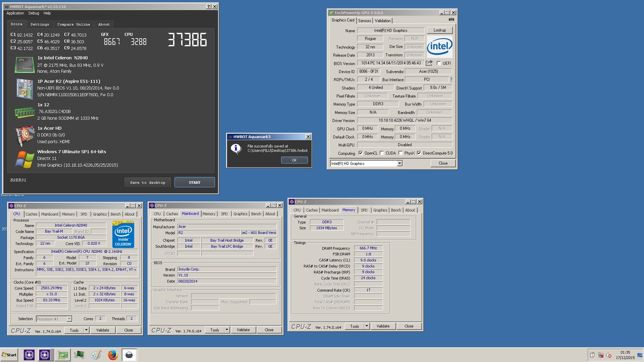Image resolution: width=644 pixels, height=362 pixels.
Task: Toggle the UEFI checkbox in GPU-Z
Action: point(439,63)
